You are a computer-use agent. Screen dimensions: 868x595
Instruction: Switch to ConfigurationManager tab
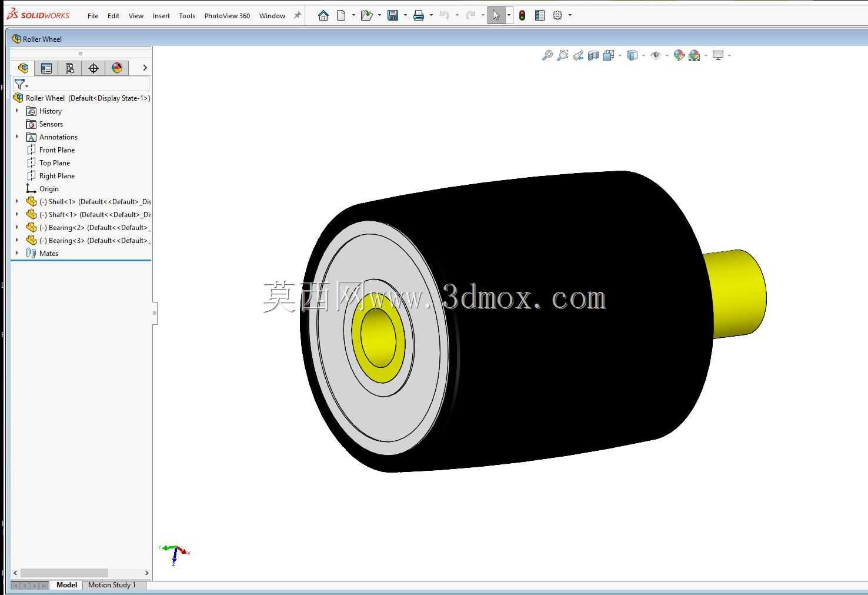pos(69,68)
